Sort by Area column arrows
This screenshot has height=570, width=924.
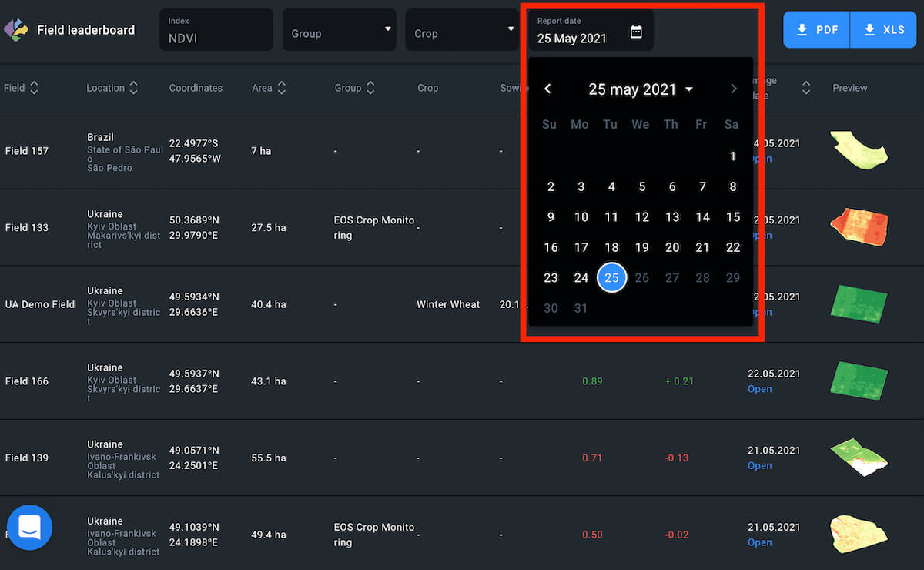tap(282, 88)
